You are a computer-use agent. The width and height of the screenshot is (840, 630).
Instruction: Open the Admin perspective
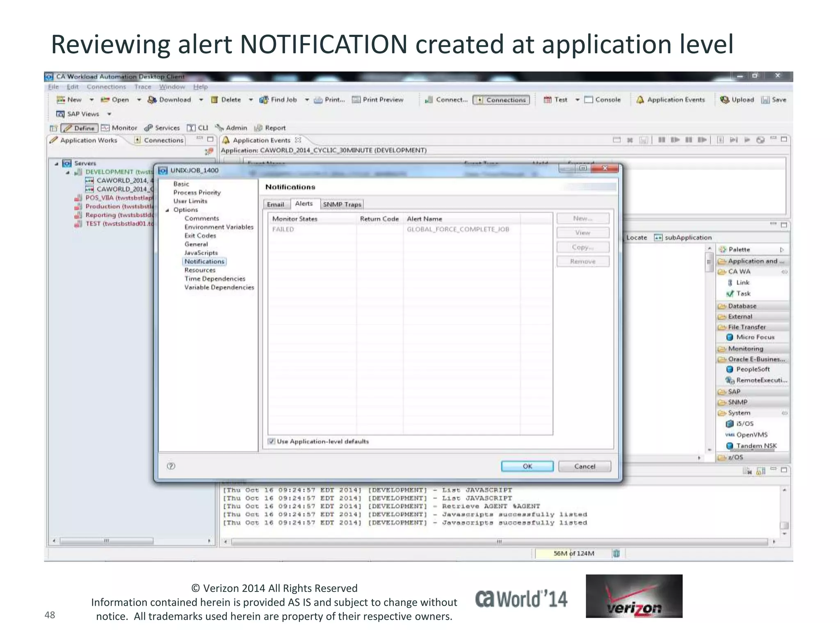tap(231, 128)
